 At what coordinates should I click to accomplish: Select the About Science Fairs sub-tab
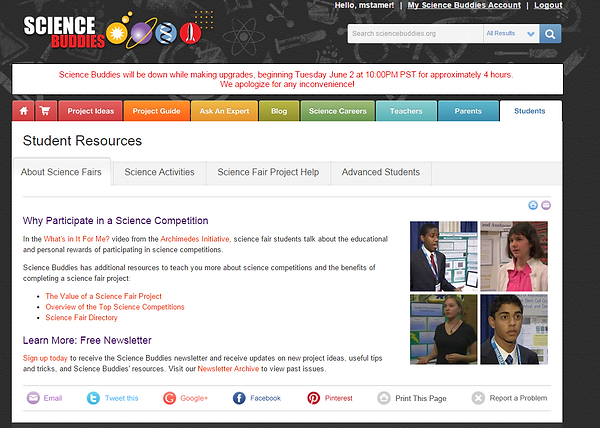click(x=62, y=172)
